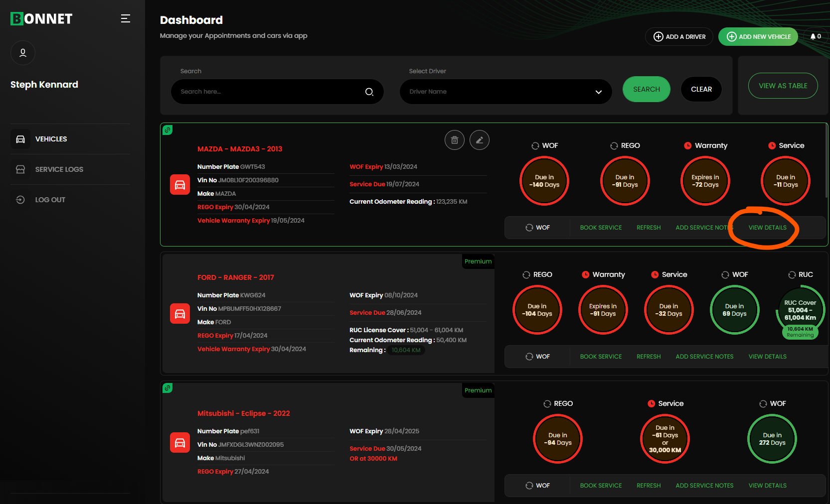Screen dimensions: 830x504
Task: Click Ford REGO due -104 days gauge
Action: [537, 310]
